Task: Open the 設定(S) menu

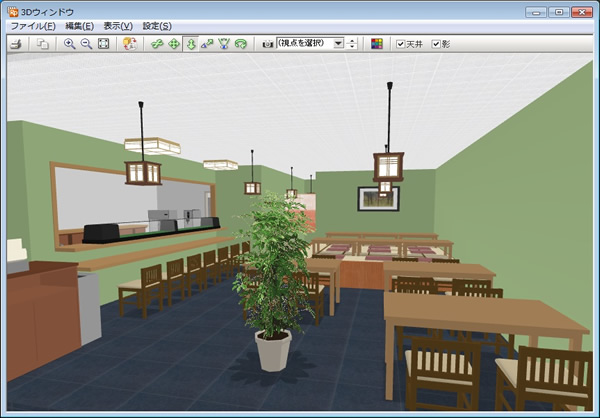Action: point(157,25)
